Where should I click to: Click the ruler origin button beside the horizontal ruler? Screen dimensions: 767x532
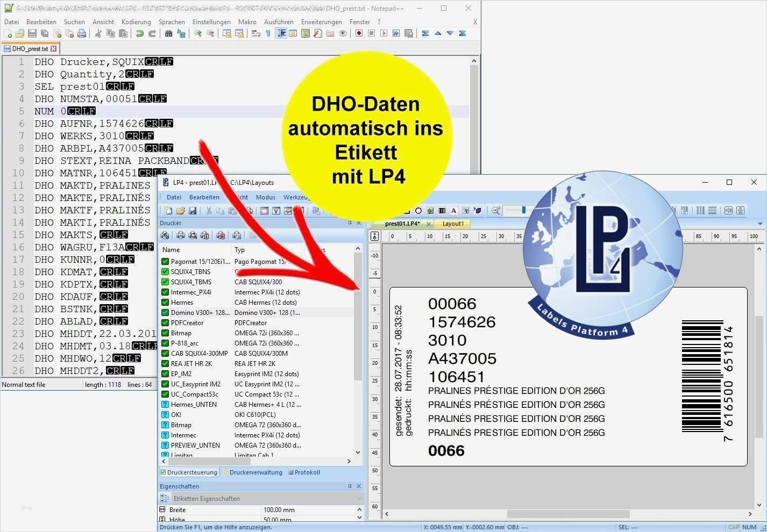coord(375,236)
